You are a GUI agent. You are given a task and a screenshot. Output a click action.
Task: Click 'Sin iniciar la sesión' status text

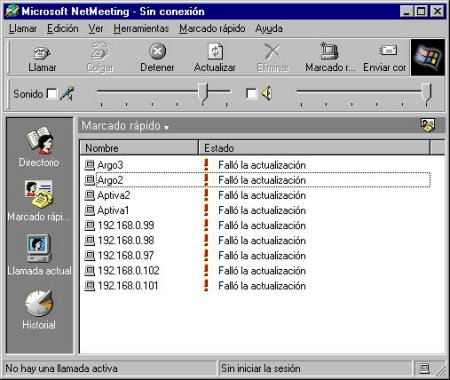(x=261, y=368)
